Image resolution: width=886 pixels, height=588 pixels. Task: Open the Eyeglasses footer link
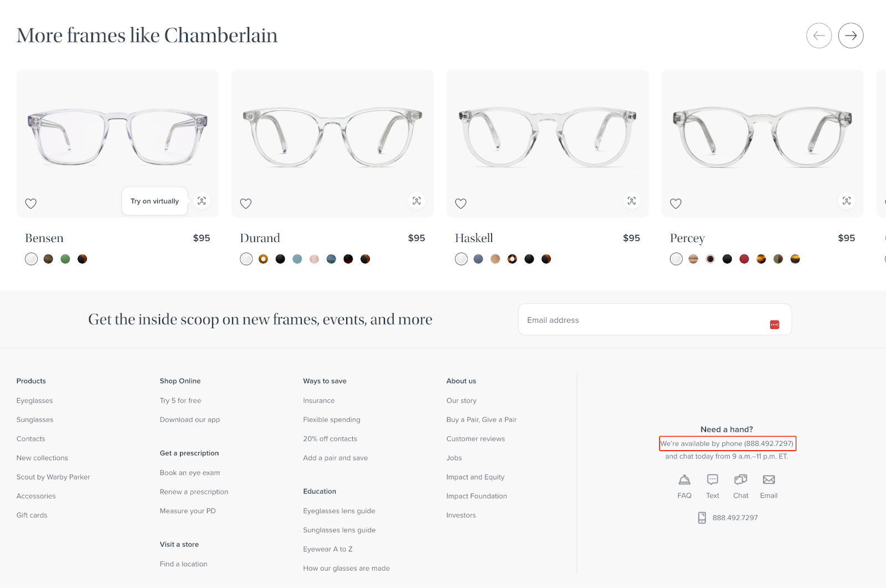point(34,400)
